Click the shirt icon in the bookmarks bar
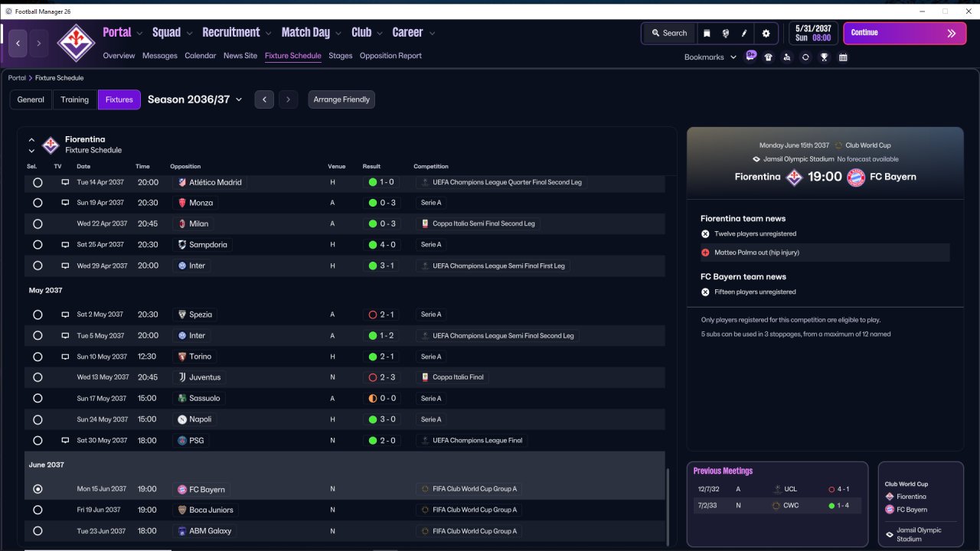This screenshot has height=551, width=980. point(768,57)
